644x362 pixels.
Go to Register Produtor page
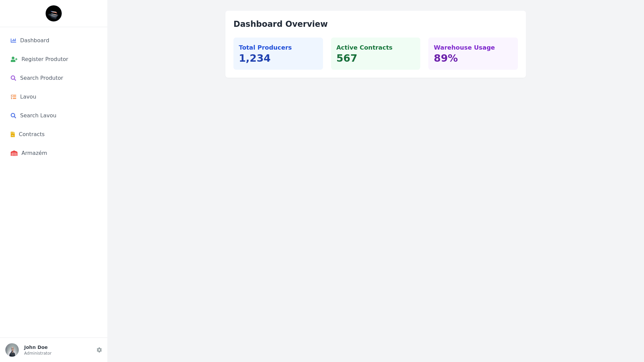pyautogui.click(x=45, y=59)
